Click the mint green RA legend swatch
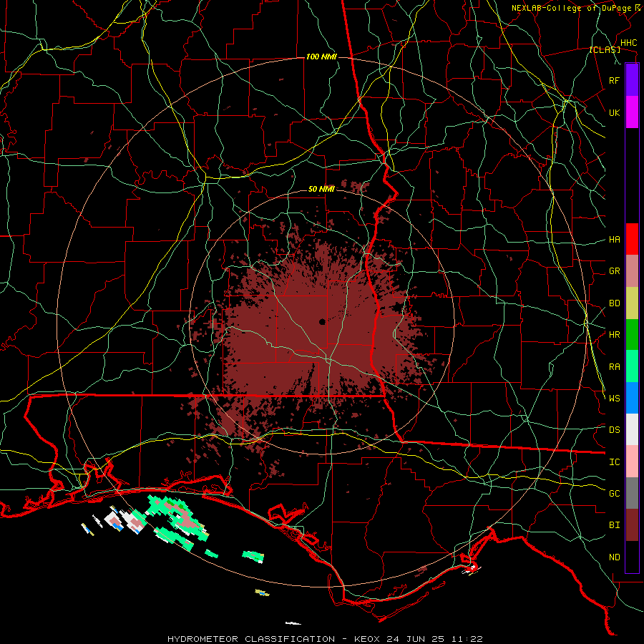This screenshot has width=644, height=644. point(632,366)
